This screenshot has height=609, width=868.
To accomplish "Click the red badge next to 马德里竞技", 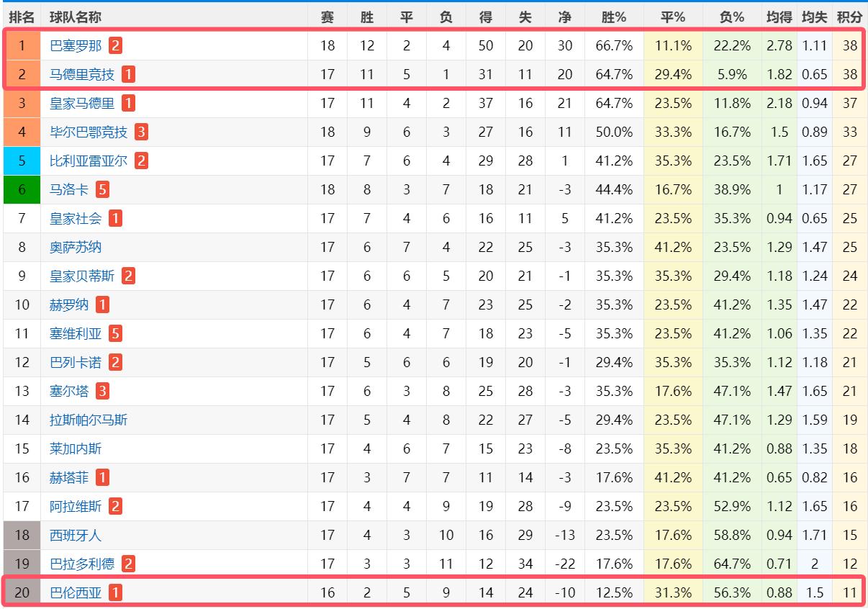I will (x=128, y=74).
